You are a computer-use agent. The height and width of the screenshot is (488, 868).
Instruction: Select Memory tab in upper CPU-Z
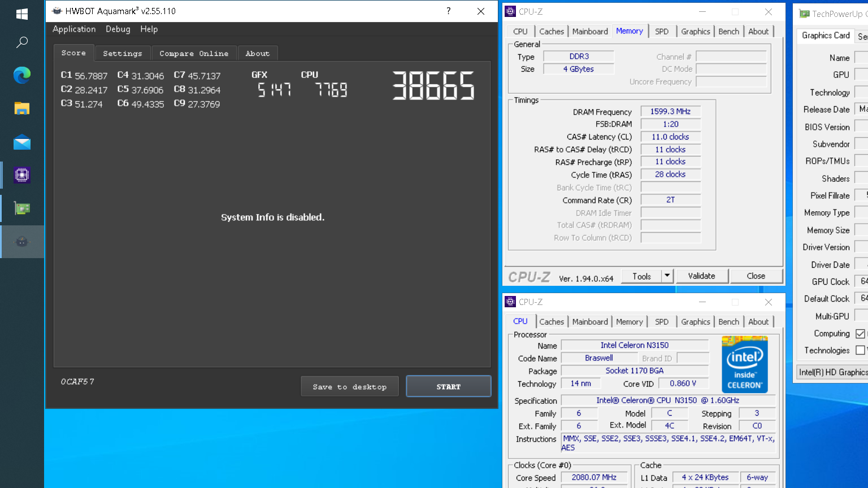coord(630,31)
